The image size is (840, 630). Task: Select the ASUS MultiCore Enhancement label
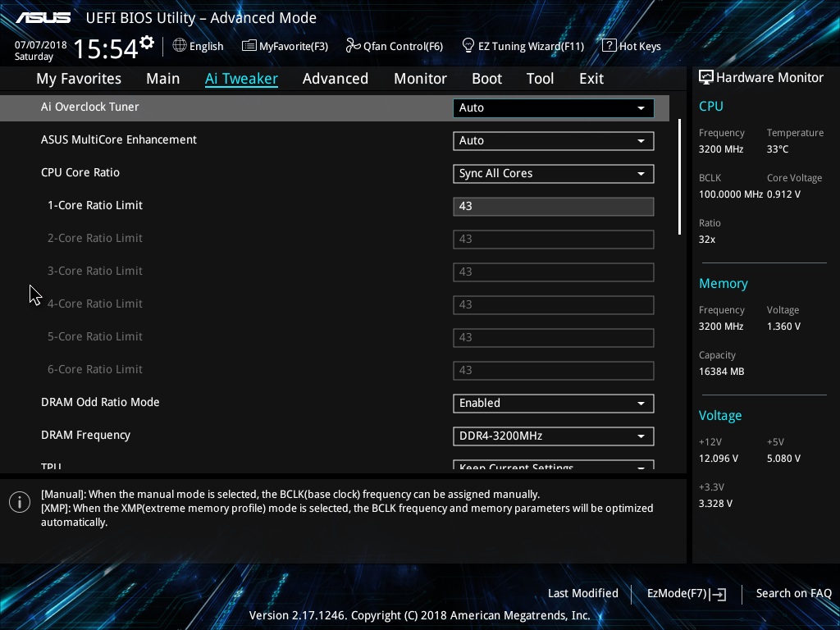click(x=119, y=139)
